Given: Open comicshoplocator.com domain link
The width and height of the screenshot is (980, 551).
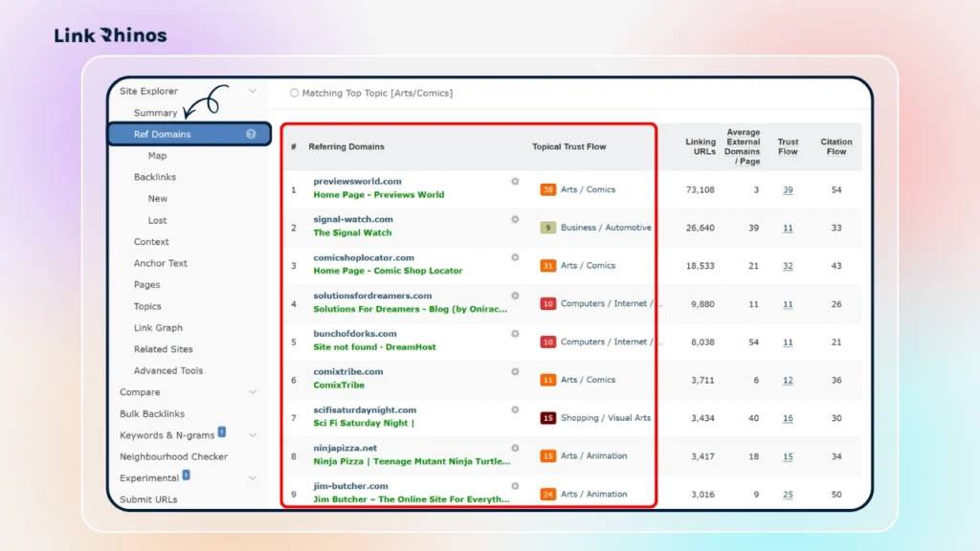Looking at the screenshot, I should (364, 257).
